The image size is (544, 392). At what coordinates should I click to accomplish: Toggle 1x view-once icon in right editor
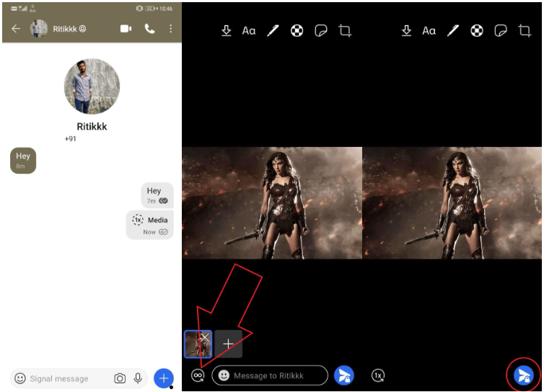378,375
